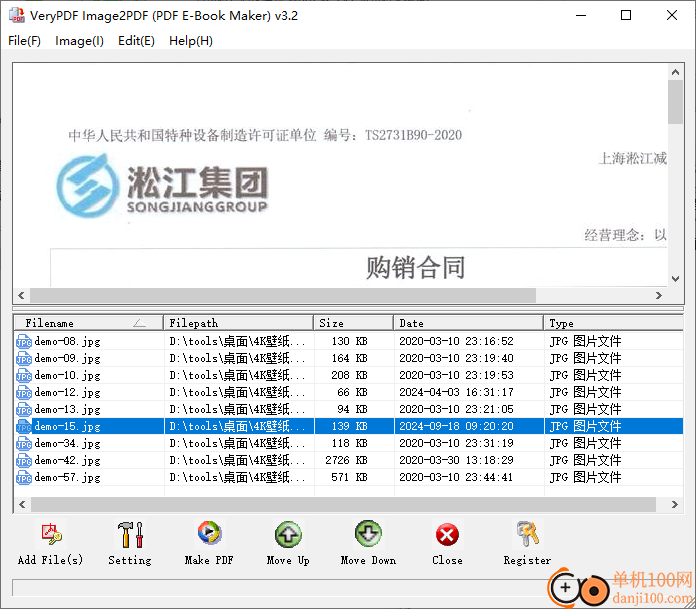Click the file list's scroll left arrow
The image size is (696, 609).
22,504
